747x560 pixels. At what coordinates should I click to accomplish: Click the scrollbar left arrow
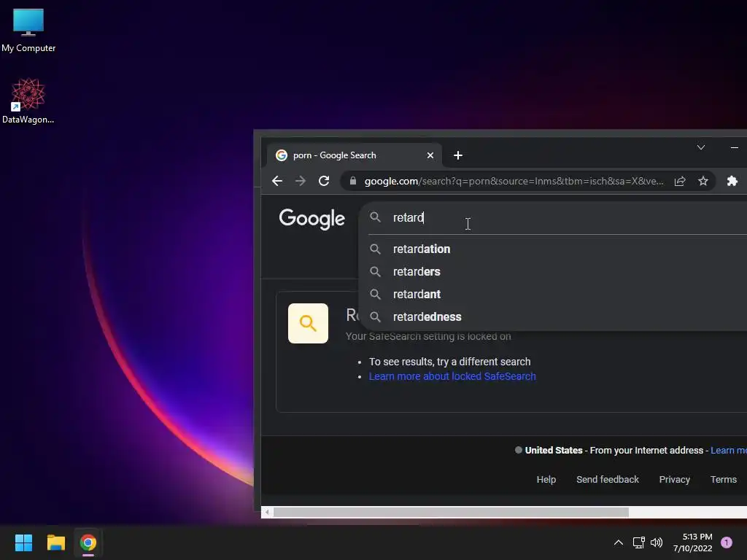267,512
